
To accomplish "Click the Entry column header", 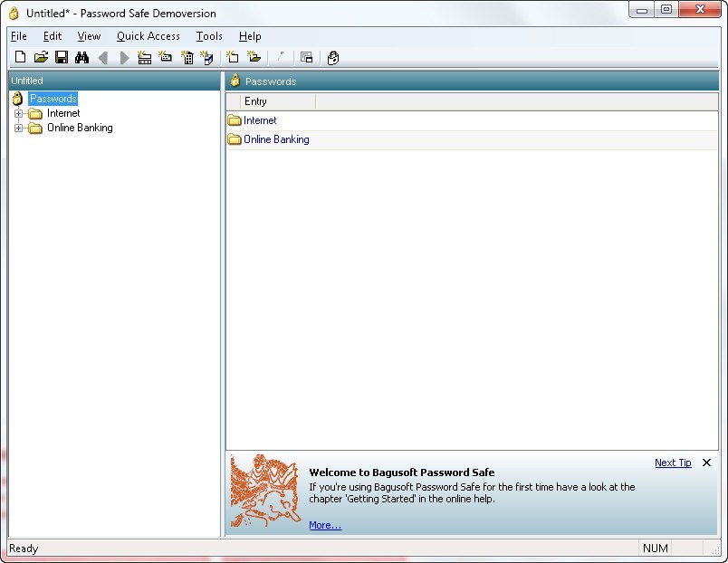I will [278, 101].
